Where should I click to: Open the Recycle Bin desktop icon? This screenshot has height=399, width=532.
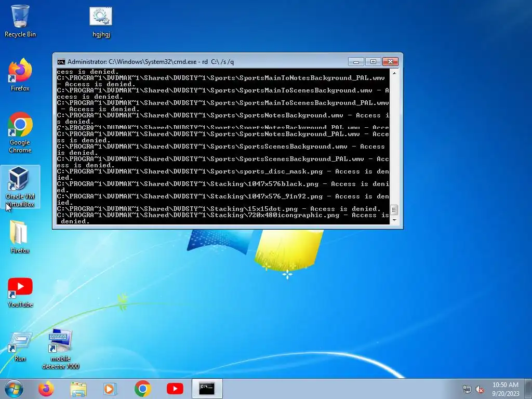pyautogui.click(x=20, y=21)
